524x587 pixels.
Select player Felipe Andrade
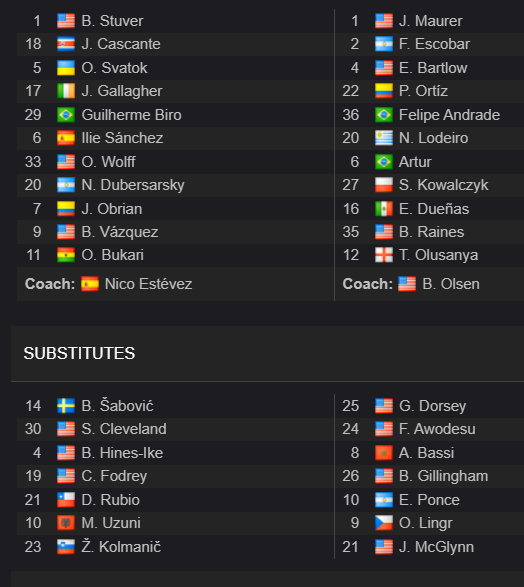[x=449, y=115]
